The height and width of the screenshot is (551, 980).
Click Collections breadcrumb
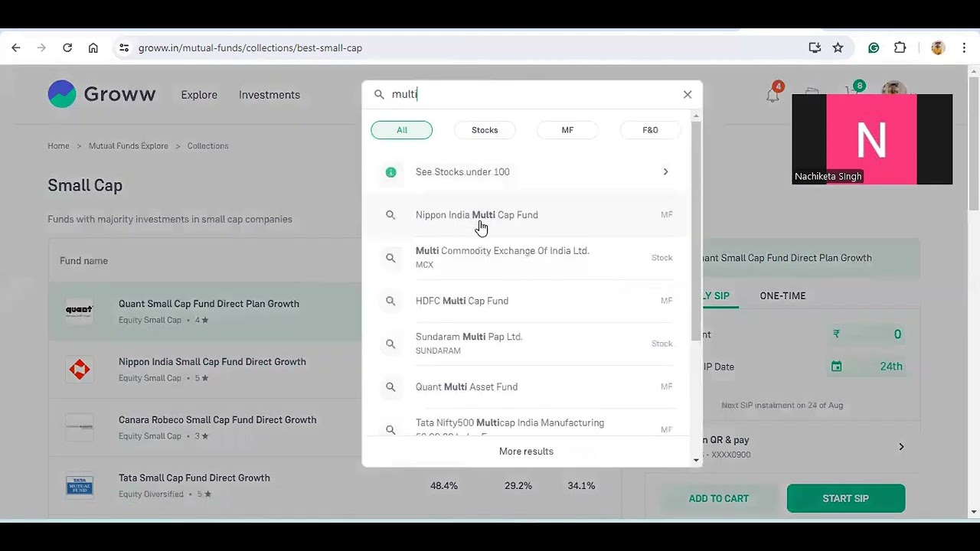click(208, 146)
